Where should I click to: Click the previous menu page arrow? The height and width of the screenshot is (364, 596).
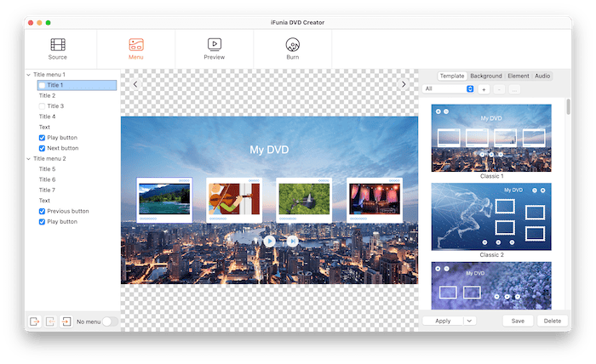pyautogui.click(x=135, y=84)
